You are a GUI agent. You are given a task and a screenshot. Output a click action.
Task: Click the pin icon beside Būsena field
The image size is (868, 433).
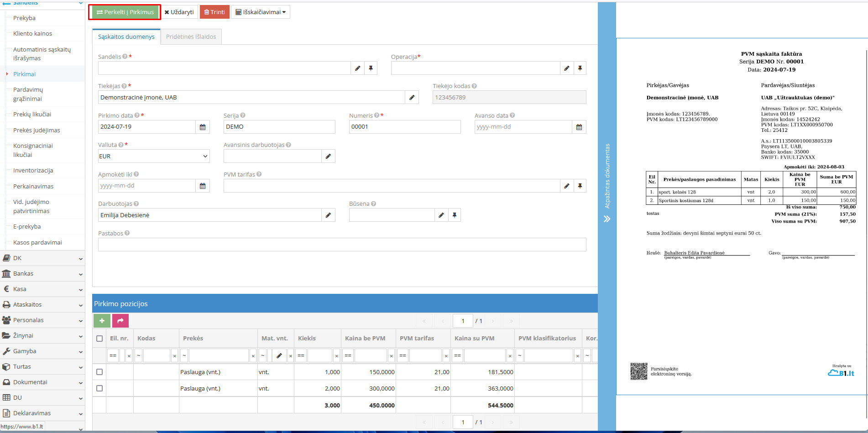[x=454, y=215]
